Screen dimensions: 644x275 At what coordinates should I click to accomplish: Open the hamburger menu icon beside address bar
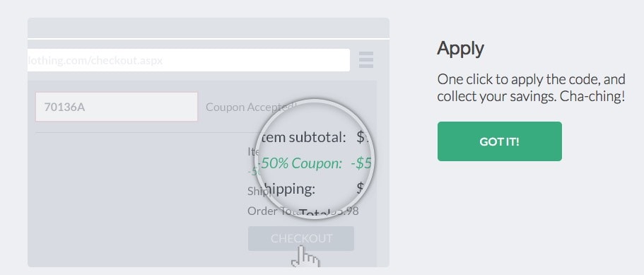click(366, 60)
